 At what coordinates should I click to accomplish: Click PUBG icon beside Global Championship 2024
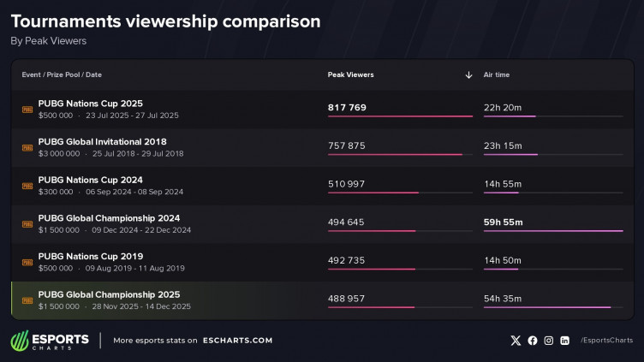point(27,224)
